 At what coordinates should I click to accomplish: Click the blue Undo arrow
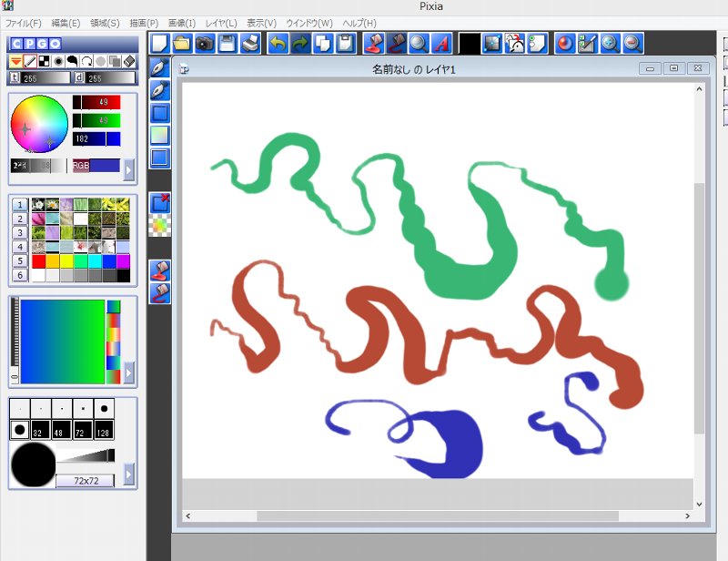point(278,43)
